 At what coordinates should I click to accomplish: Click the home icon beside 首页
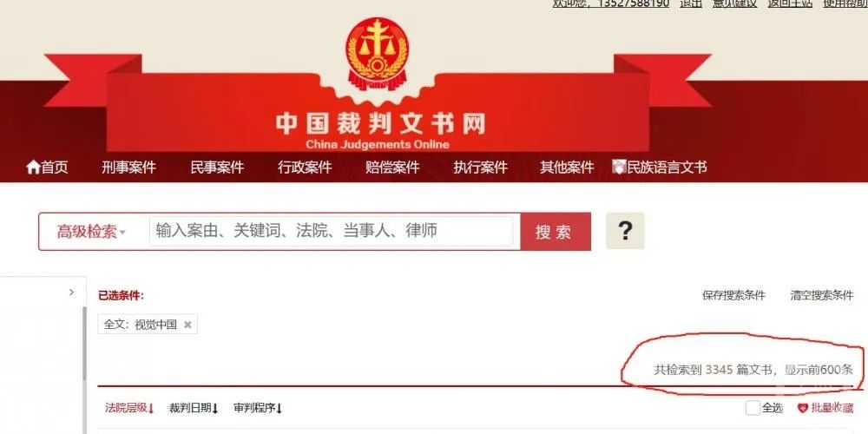coord(33,168)
